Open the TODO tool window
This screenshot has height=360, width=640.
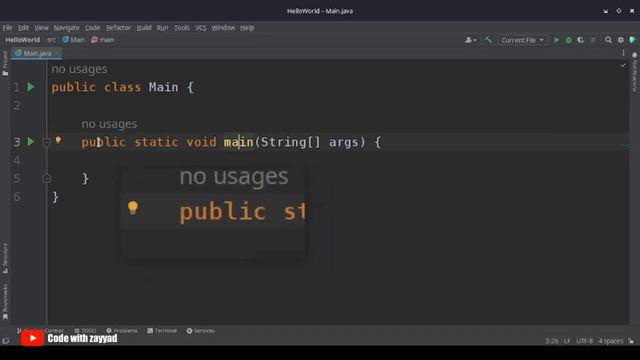(85, 331)
